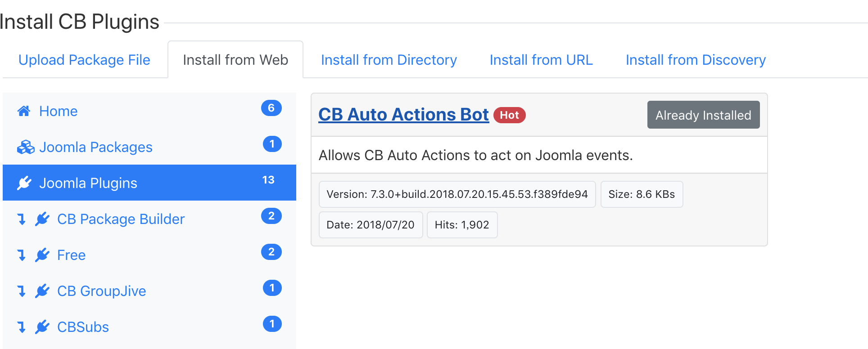Click the Version 7.3.0+build label
The height and width of the screenshot is (349, 868).
point(457,194)
